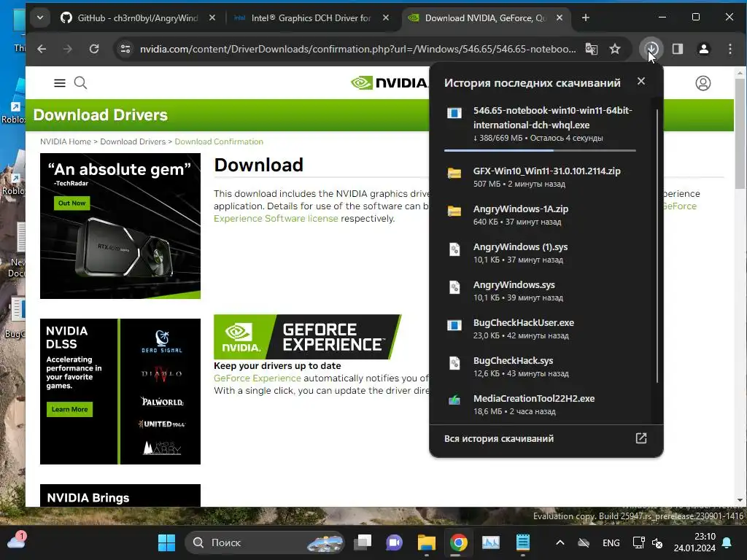Switch to Intel Graphics DCH Driver tab
The image size is (747, 560).
coord(311,17)
